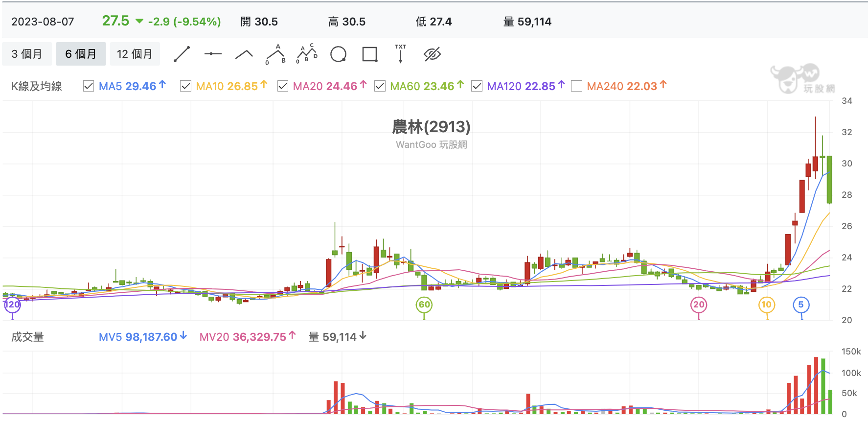868x423 pixels.
Task: Switch chart range to 6 個月
Action: (x=81, y=54)
